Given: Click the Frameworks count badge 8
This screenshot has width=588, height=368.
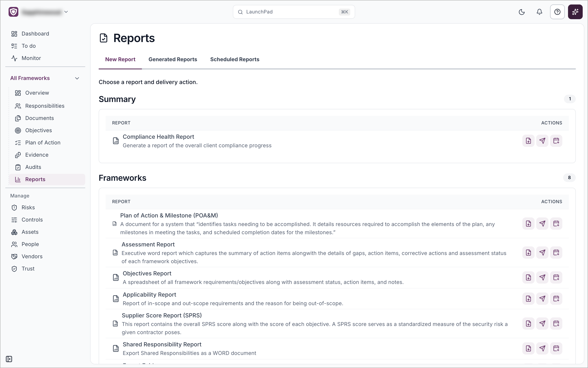Looking at the screenshot, I should pos(569,178).
